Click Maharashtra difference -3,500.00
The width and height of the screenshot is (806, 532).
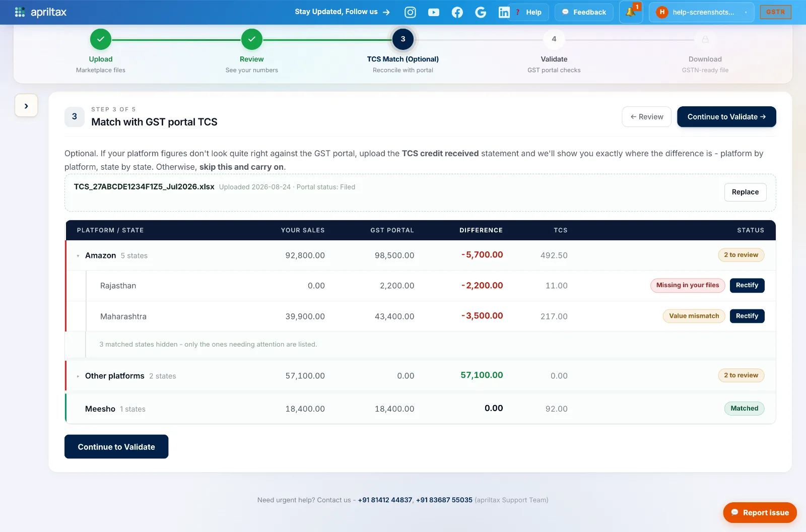[x=482, y=316]
